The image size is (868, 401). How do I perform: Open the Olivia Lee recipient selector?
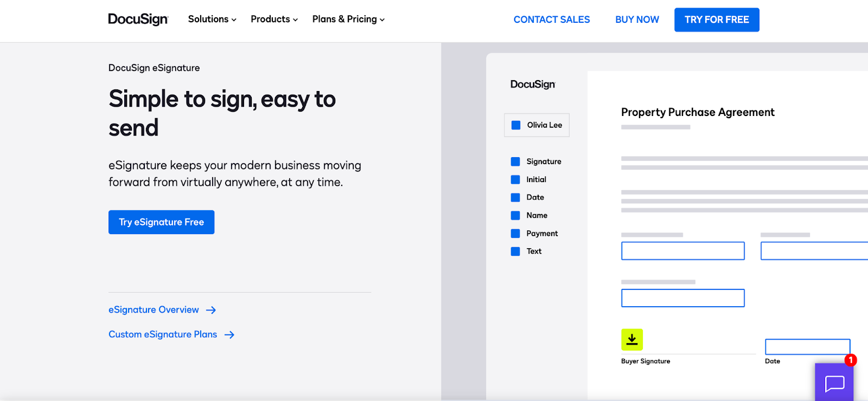coord(537,125)
